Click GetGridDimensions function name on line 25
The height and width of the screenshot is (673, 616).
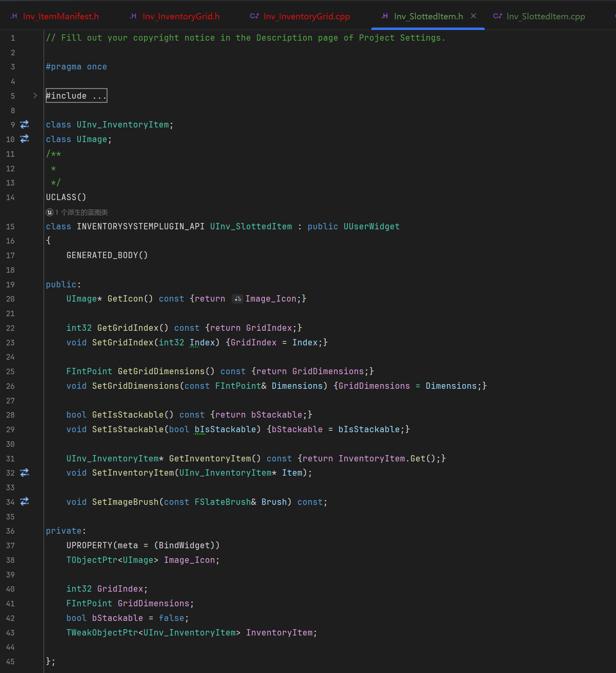tap(161, 371)
